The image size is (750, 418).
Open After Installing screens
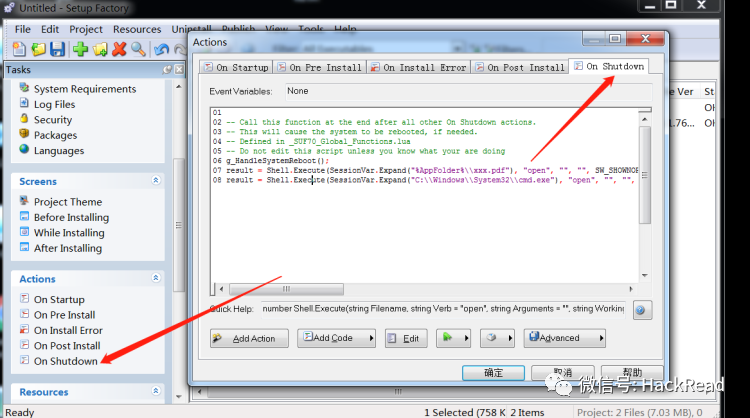(x=67, y=248)
